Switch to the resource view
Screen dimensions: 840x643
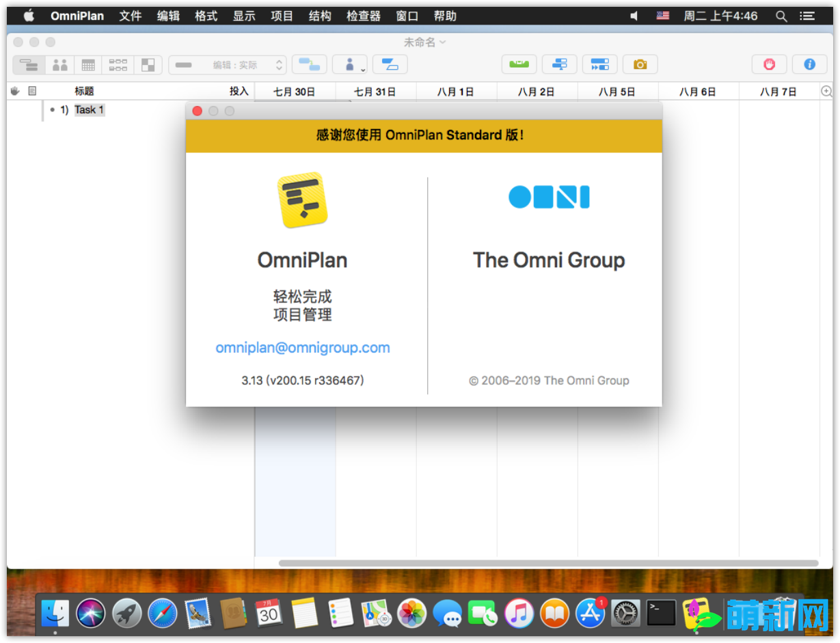60,65
